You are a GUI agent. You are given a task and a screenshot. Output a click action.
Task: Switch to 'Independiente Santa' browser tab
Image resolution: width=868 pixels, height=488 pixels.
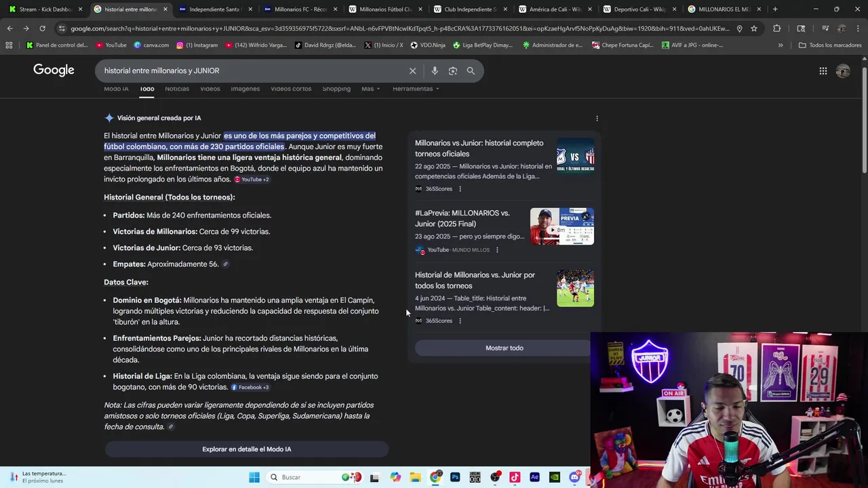point(214,9)
